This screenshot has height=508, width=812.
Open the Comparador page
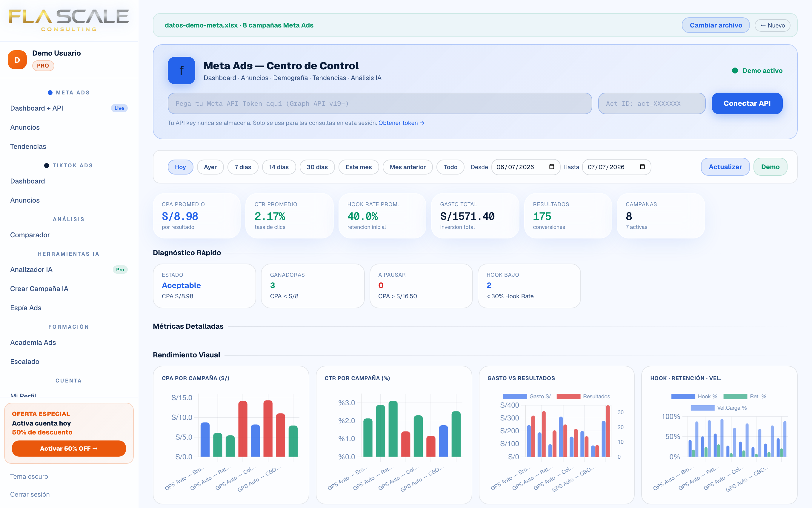(x=69, y=235)
